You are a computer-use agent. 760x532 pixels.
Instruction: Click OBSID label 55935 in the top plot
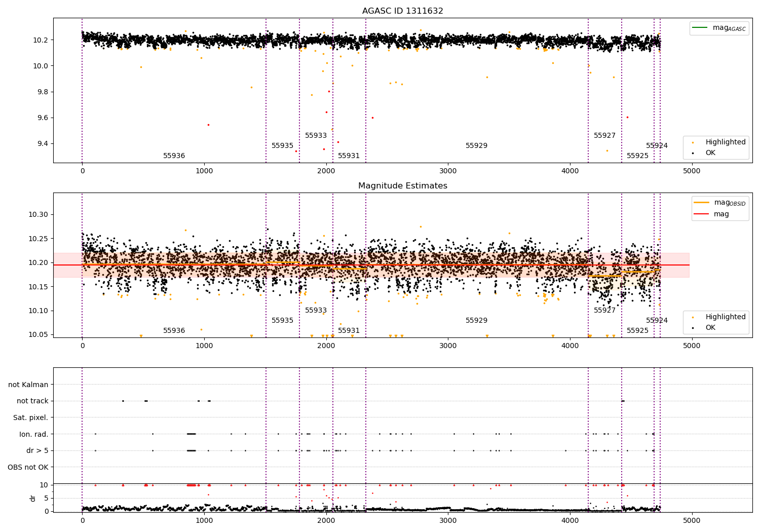click(x=282, y=145)
